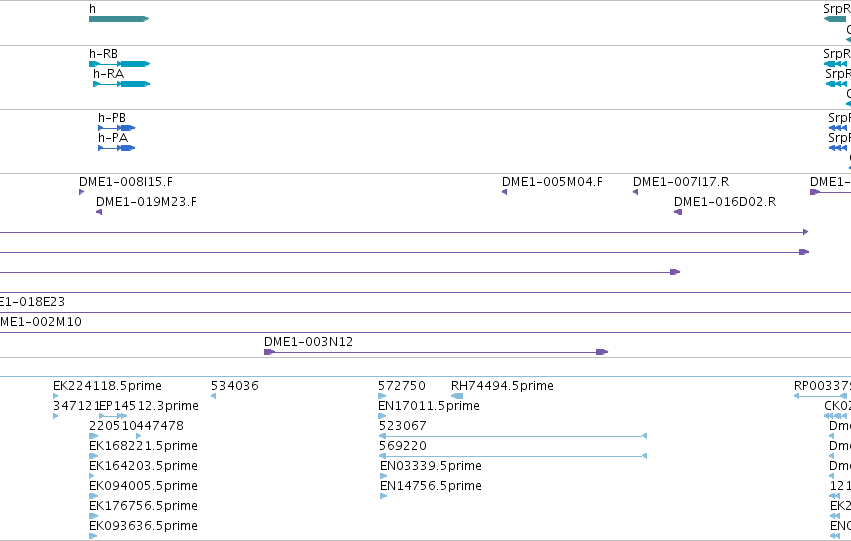Click the DME1-016D02.R arrow marker
Screen dimensions: 851x541
click(x=678, y=212)
